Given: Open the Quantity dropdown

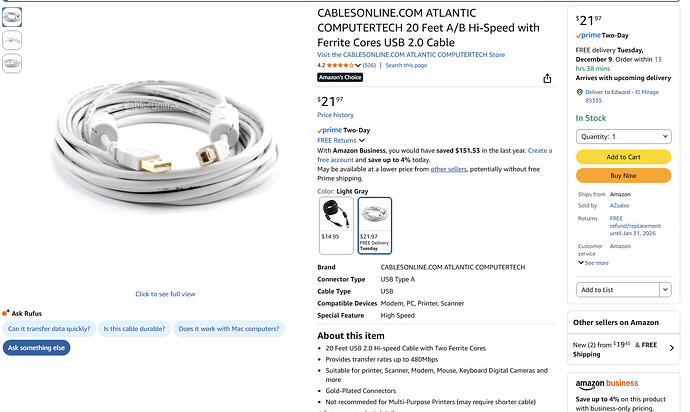Looking at the screenshot, I should tap(623, 136).
